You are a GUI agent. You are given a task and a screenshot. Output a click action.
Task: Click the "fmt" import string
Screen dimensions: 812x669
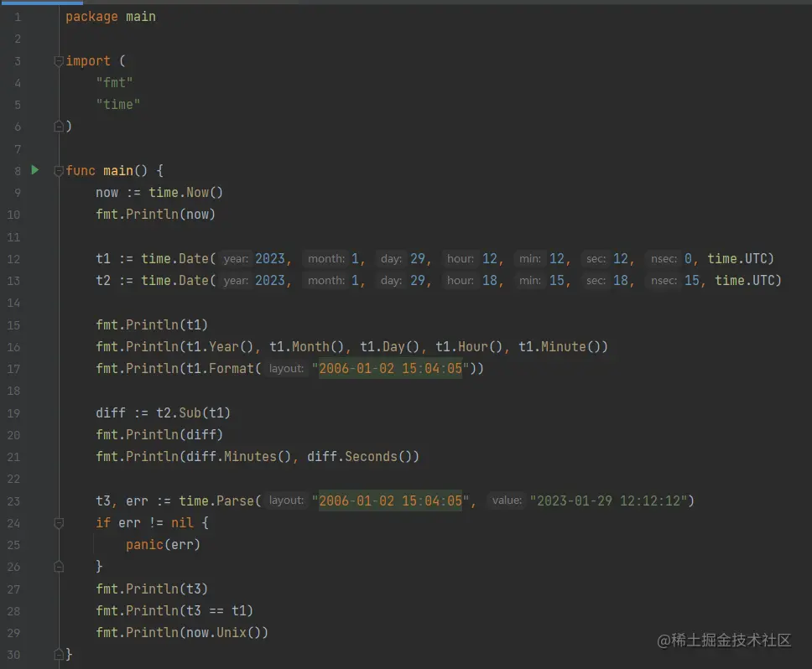coord(115,83)
